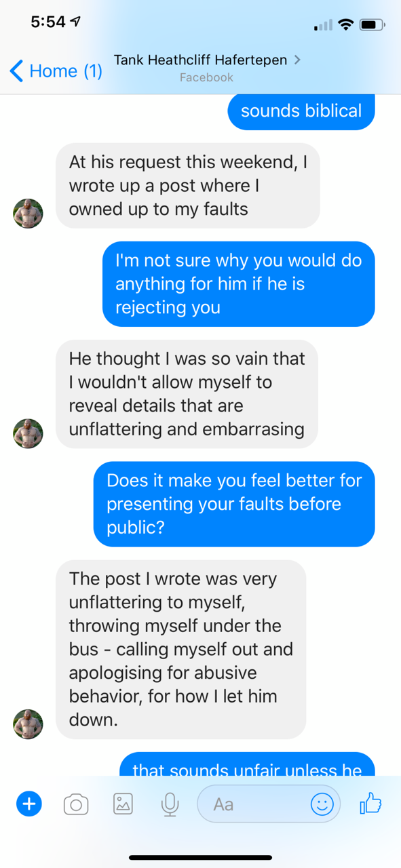The height and width of the screenshot is (868, 401).
Task: Tap the back chevron arrow
Action: (16, 71)
